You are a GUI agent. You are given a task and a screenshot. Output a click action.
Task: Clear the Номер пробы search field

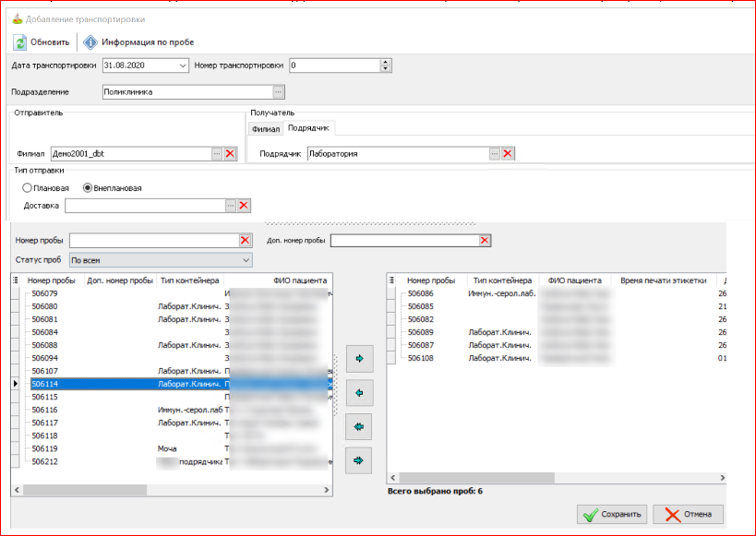245,240
